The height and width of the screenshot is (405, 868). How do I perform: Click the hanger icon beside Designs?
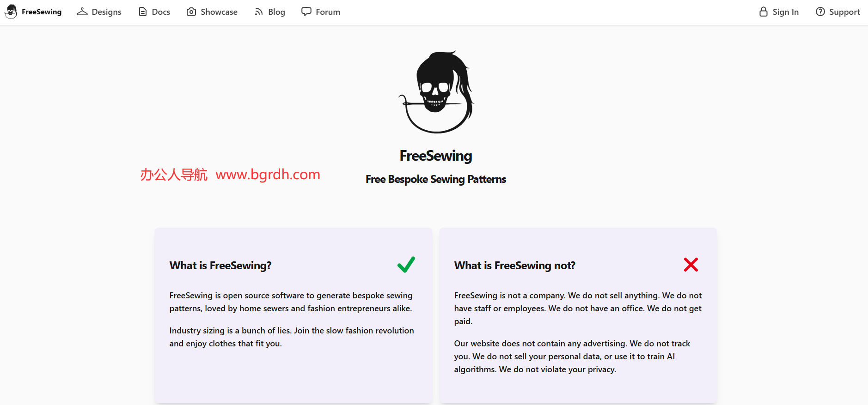coord(82,12)
